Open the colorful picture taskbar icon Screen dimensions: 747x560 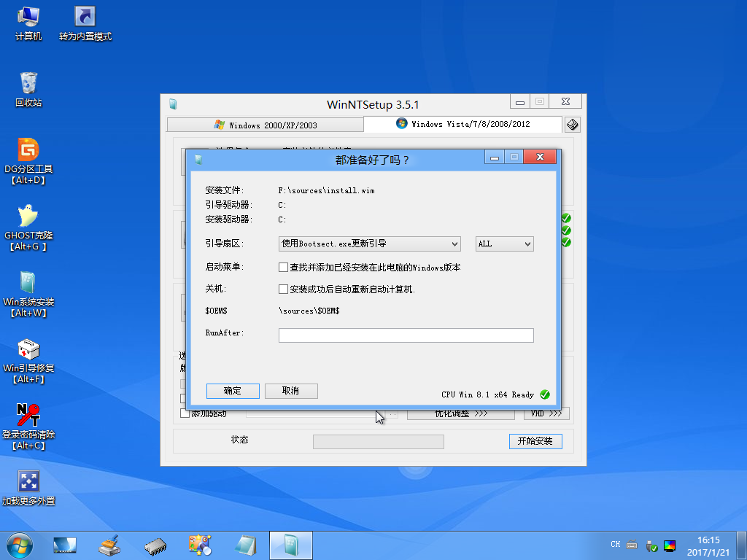pyautogui.click(x=200, y=545)
